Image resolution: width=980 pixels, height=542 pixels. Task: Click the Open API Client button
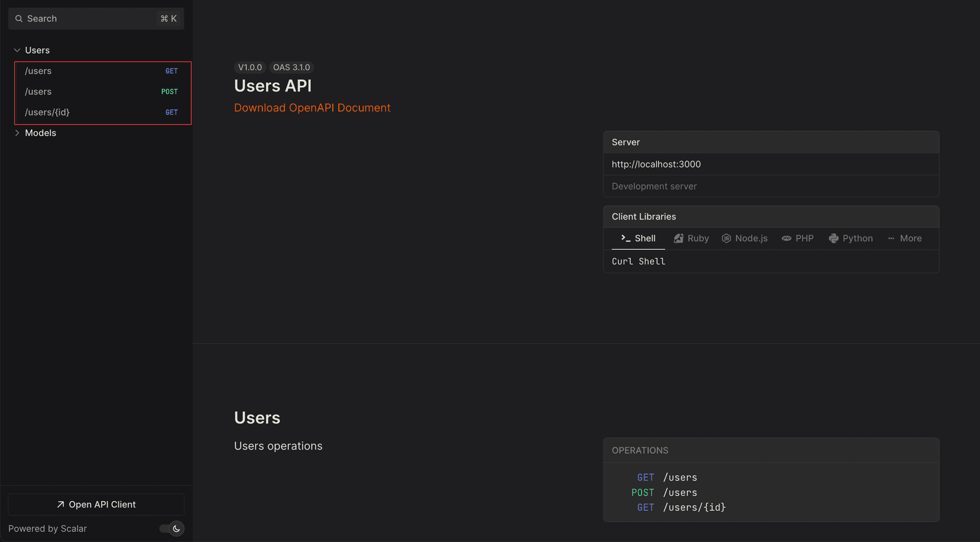point(96,504)
